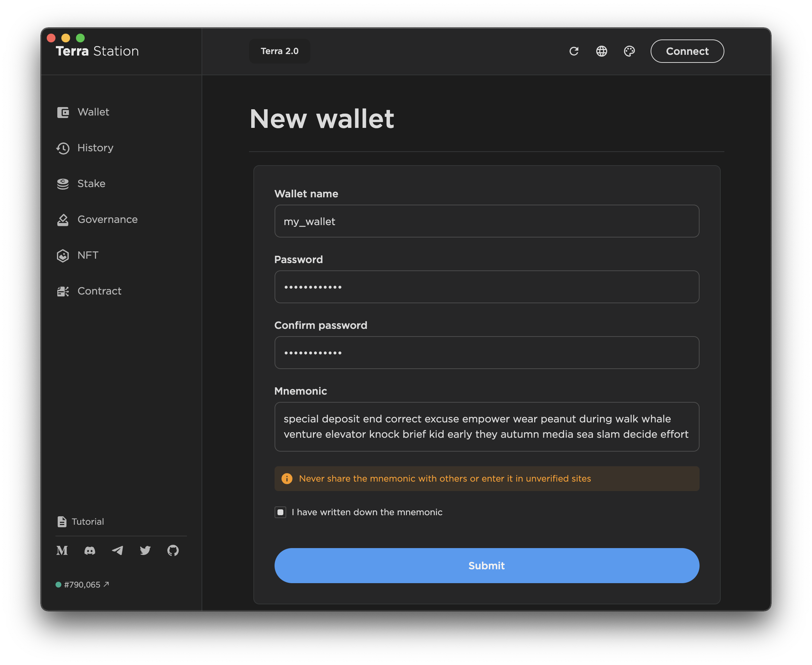Click the refresh icon in header
This screenshot has width=812, height=665.
point(574,51)
